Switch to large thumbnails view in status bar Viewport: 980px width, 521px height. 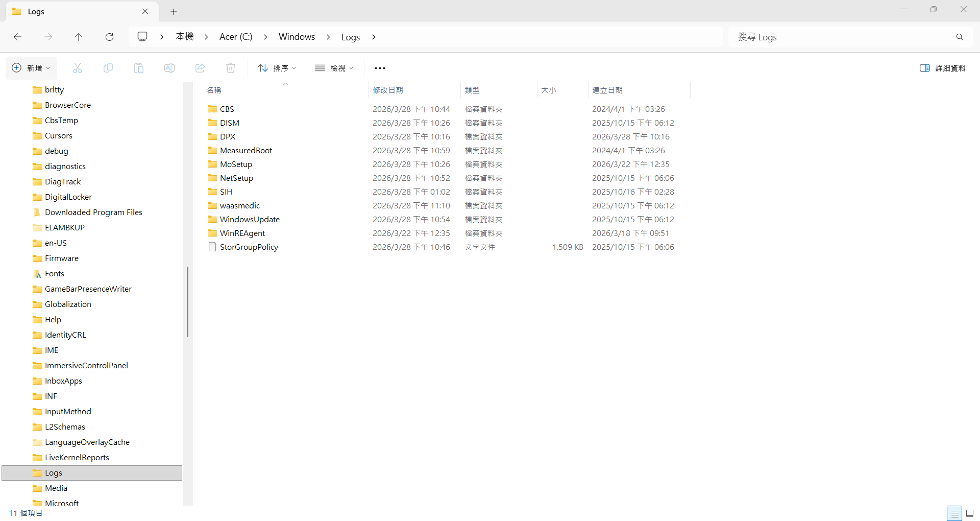(970, 513)
